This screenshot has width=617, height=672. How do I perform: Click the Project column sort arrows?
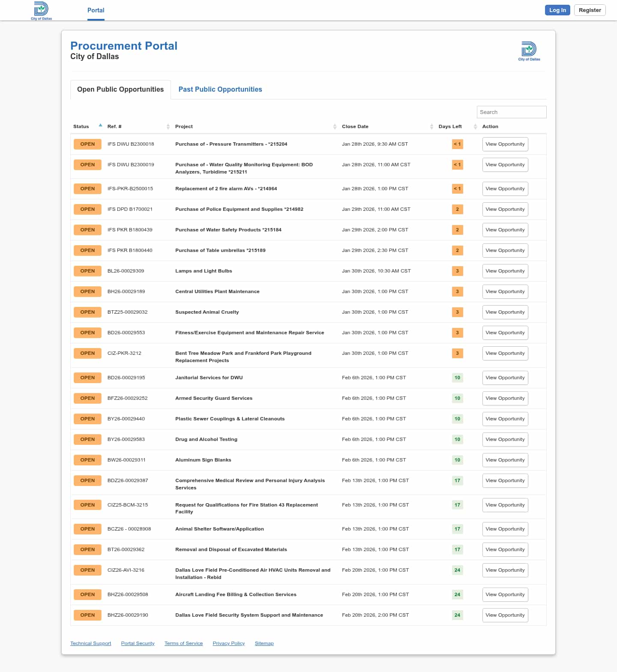tap(335, 126)
